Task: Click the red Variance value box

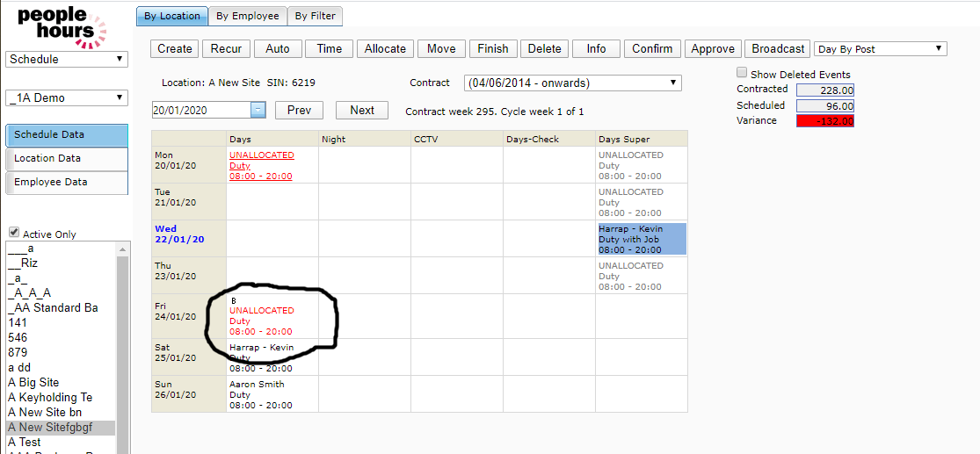Action: [824, 121]
